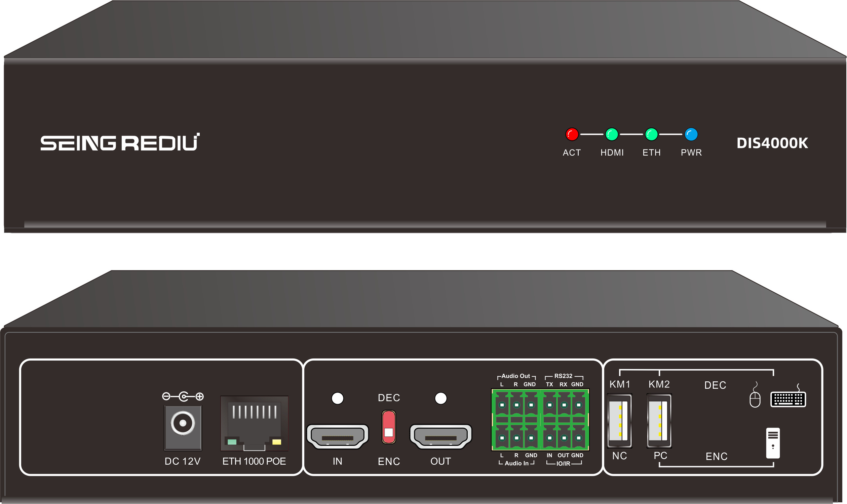Click the ACT label on front panel
This screenshot has width=847, height=504.
pos(572,153)
